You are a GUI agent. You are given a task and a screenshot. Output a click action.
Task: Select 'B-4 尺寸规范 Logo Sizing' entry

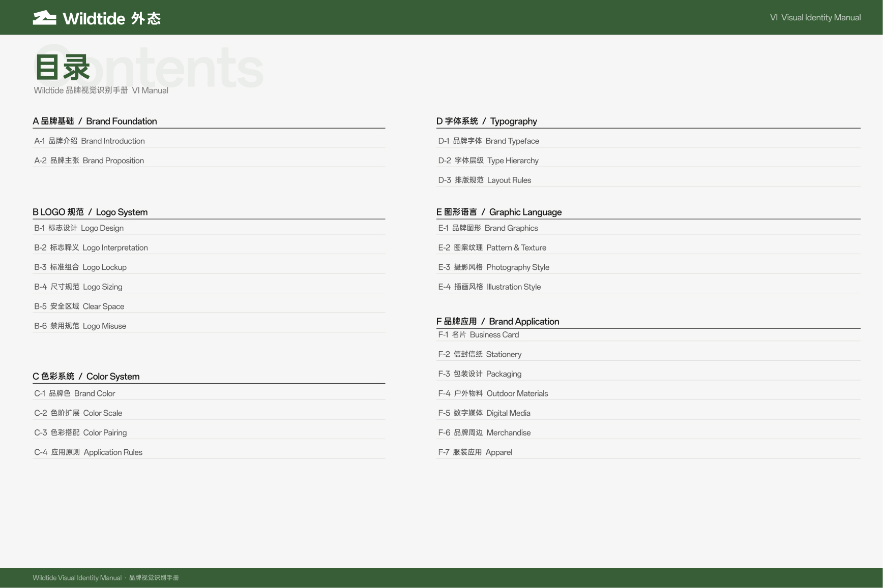[x=78, y=287]
